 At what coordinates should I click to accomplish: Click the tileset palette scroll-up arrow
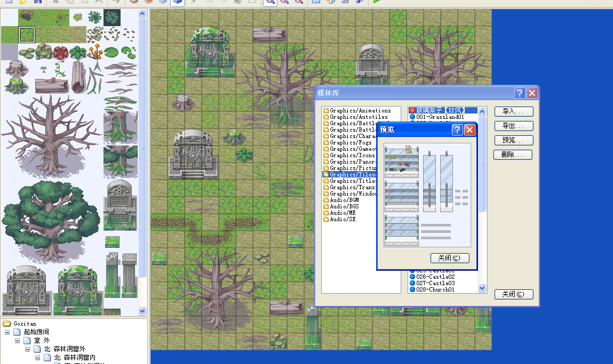[x=142, y=14]
